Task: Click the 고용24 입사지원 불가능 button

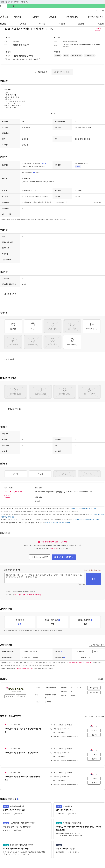Action: tap(62, 72)
